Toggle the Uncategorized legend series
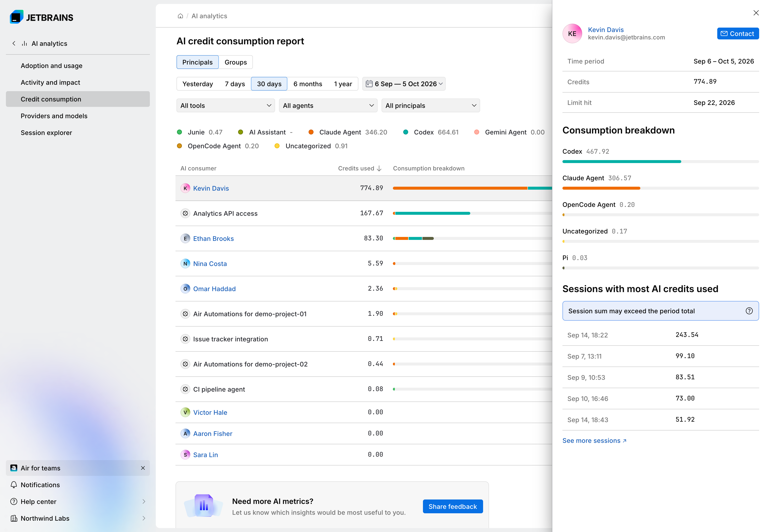This screenshot has height=532, width=769. [311, 146]
